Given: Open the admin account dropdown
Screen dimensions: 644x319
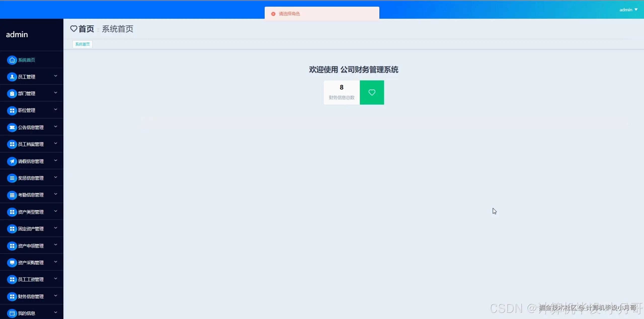Looking at the screenshot, I should 628,9.
